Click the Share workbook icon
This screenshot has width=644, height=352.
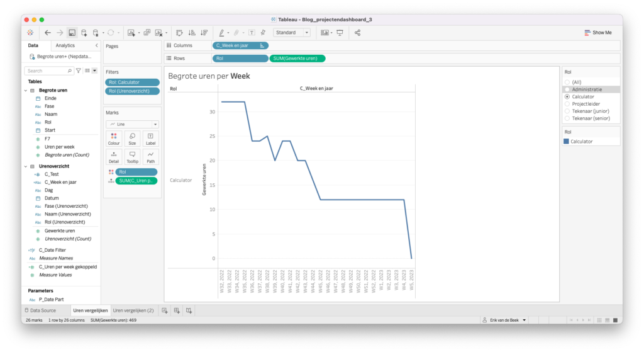[358, 33]
